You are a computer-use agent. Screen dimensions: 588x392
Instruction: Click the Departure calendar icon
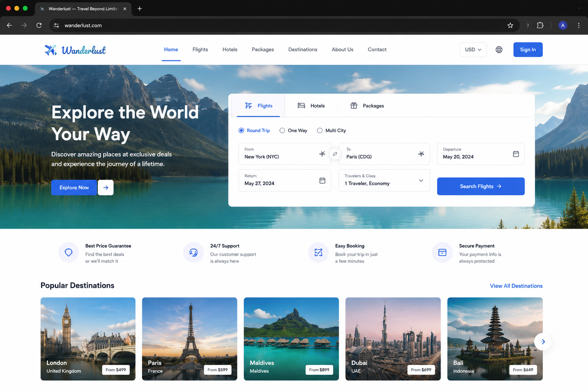516,154
